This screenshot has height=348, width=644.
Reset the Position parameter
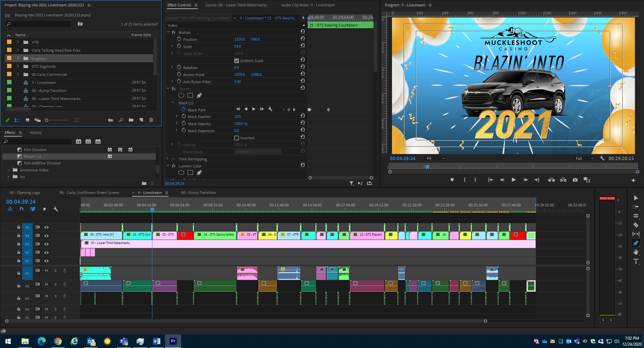pyautogui.click(x=302, y=39)
